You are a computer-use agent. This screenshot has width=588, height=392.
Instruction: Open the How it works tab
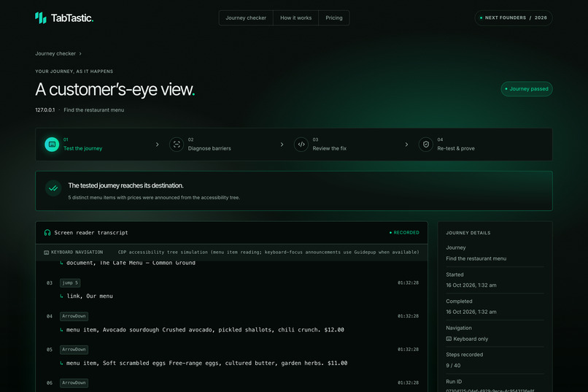(x=295, y=18)
